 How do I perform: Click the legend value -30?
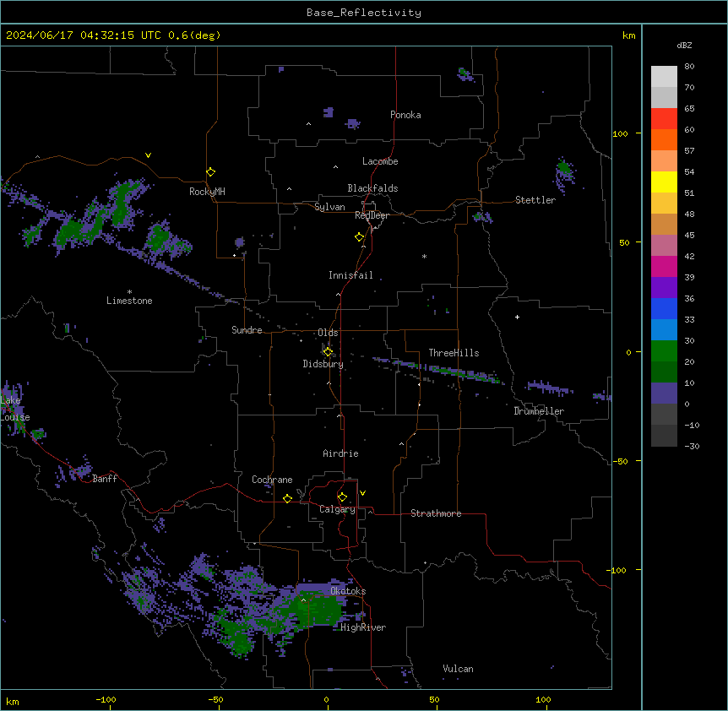pos(692,447)
